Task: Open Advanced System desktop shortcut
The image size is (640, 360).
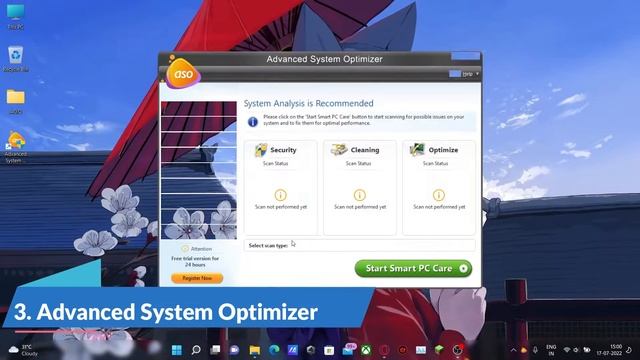Action: [16, 147]
